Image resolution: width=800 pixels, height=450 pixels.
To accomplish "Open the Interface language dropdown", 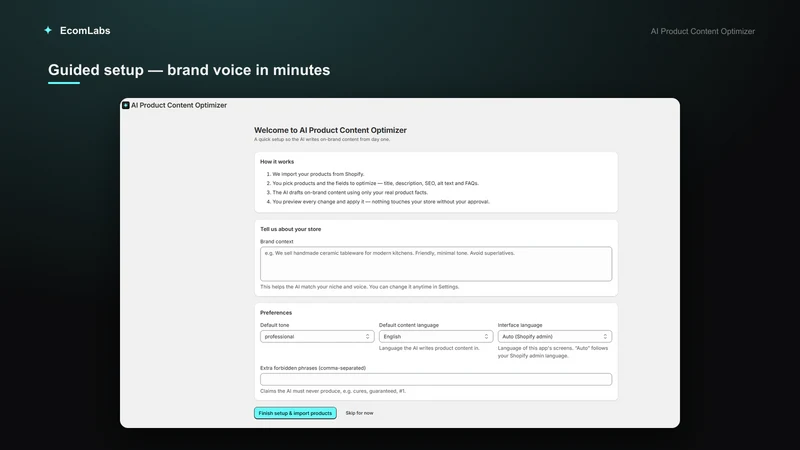I will pos(555,337).
